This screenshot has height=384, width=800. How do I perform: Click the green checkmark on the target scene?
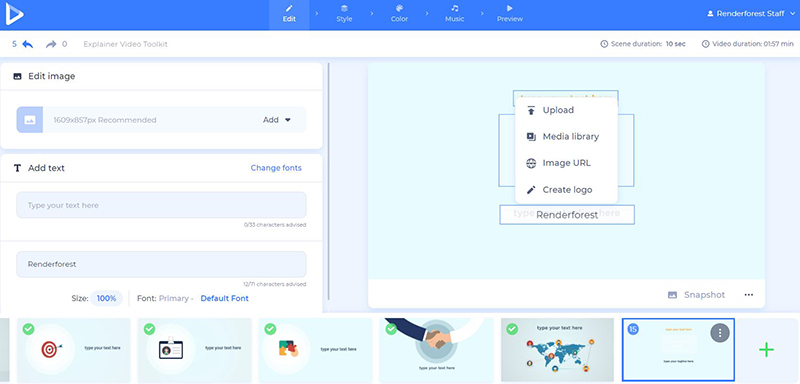click(x=29, y=329)
